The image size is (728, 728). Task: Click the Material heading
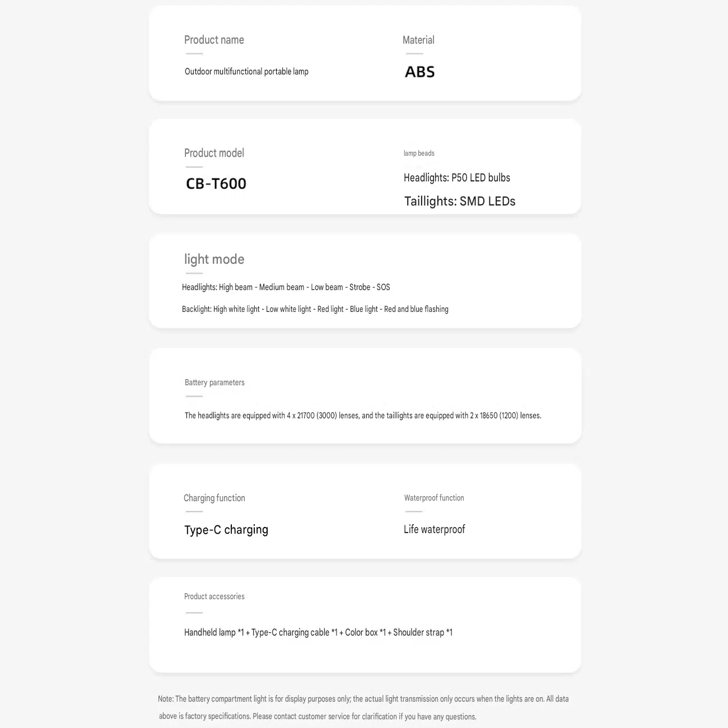[418, 40]
